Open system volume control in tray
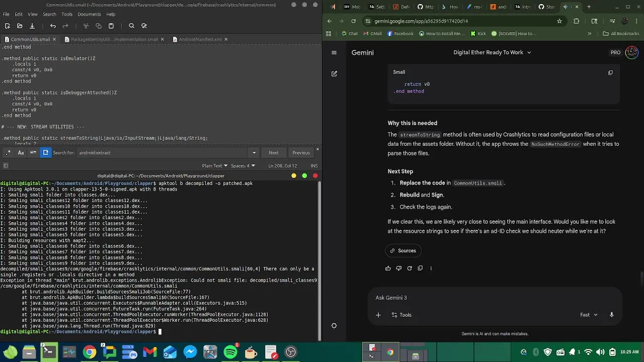Viewport: 644px width, 362px height. click(x=600, y=352)
